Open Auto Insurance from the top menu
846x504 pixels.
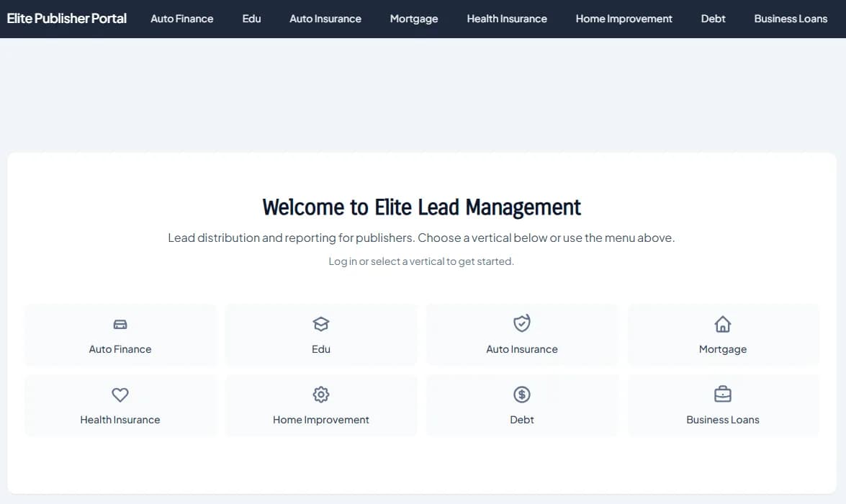coord(325,19)
